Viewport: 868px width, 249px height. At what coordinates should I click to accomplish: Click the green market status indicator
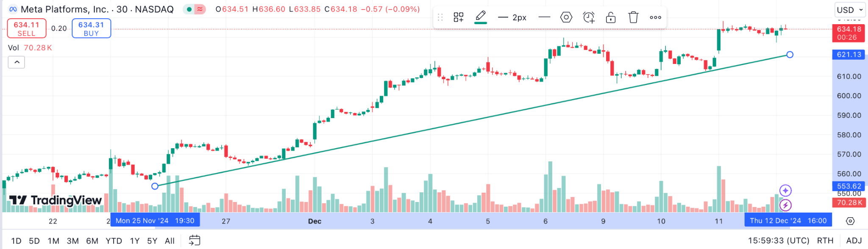189,9
